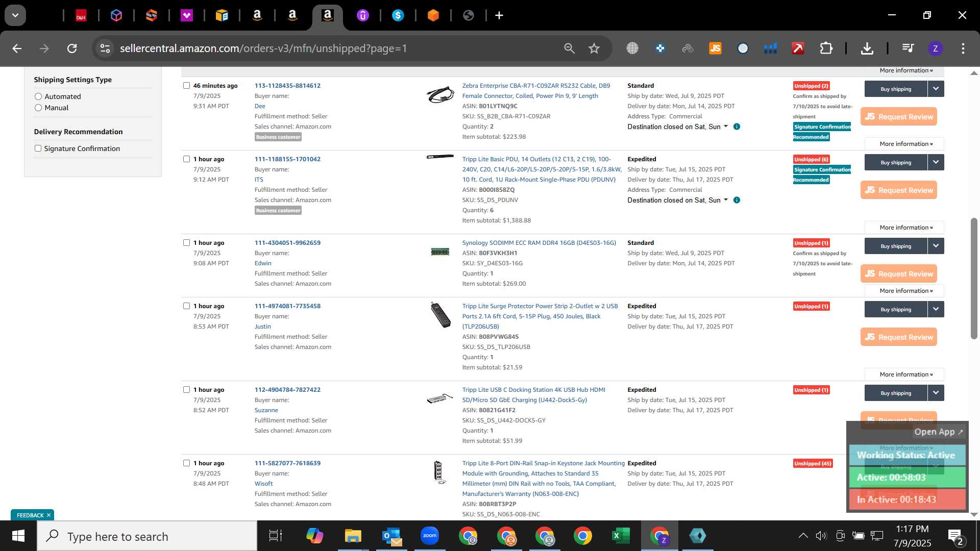980x551 pixels.
Task: Switch to the purple U icon tab
Action: tap(363, 15)
